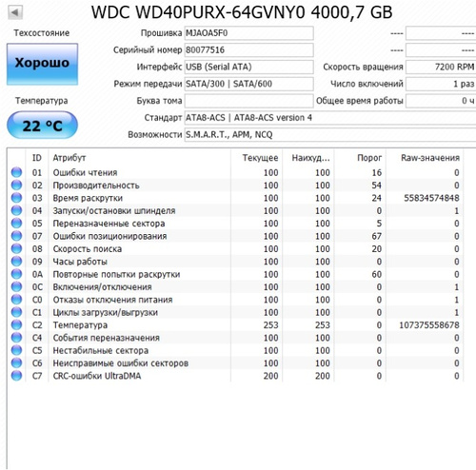
Task: Click status icon for Ошибки позиционирования row
Action: click(16, 236)
